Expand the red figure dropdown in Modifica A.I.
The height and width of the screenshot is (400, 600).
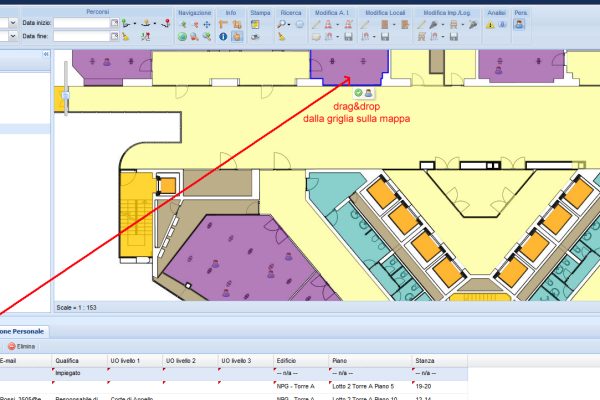(338, 24)
